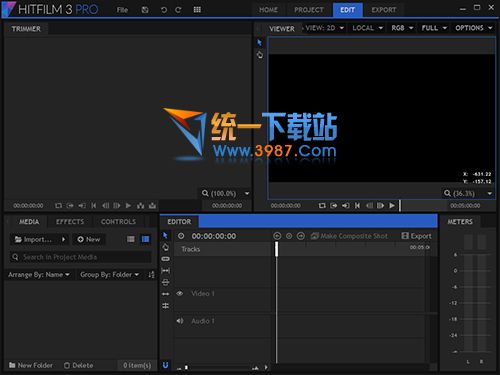Play timeline in Viewer
500x375 pixels.
coord(392,206)
